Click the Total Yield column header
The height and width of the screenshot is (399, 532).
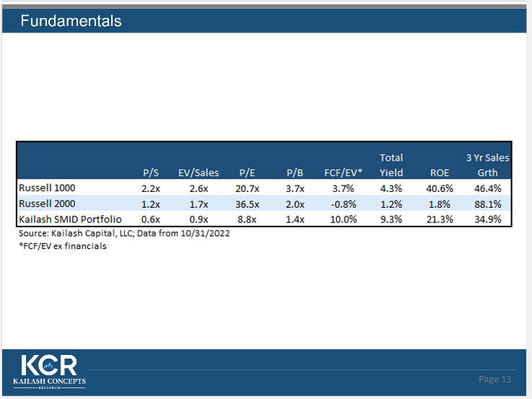click(391, 165)
